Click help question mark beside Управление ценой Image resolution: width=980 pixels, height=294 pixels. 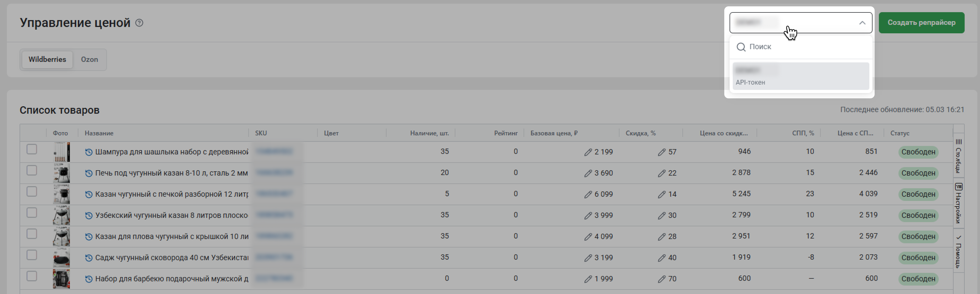pos(139,23)
